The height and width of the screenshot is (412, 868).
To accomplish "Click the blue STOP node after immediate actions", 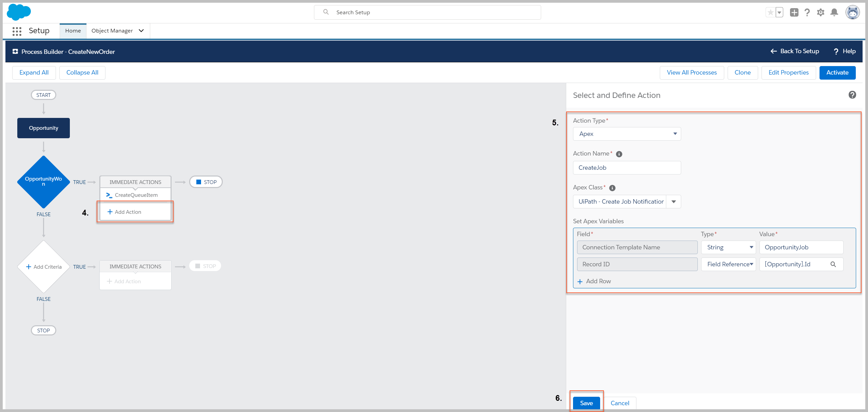I will tap(206, 182).
